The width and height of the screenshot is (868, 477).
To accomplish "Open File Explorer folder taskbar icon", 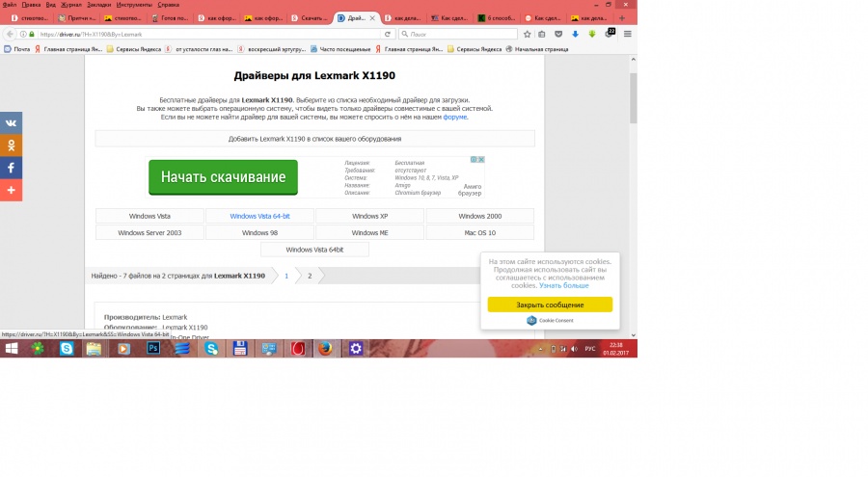I will [x=95, y=349].
